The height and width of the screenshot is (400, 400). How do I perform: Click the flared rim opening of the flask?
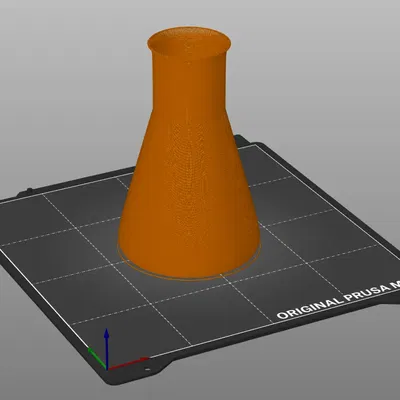[x=189, y=42]
